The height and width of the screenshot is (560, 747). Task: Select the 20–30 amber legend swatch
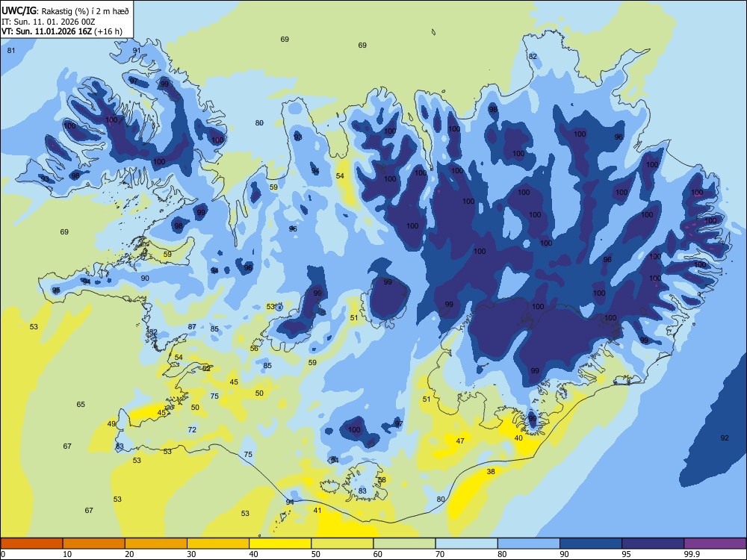(x=156, y=544)
